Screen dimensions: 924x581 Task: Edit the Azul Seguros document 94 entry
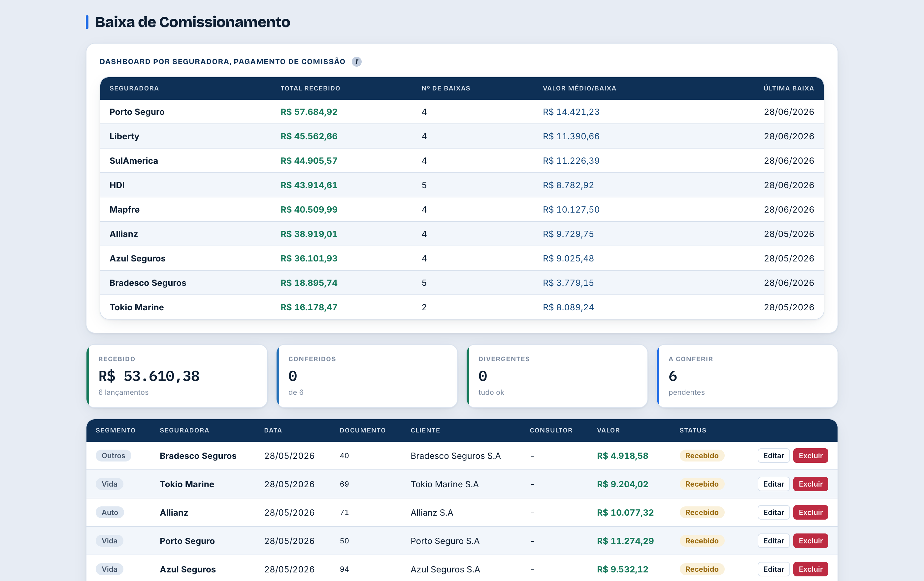(773, 569)
